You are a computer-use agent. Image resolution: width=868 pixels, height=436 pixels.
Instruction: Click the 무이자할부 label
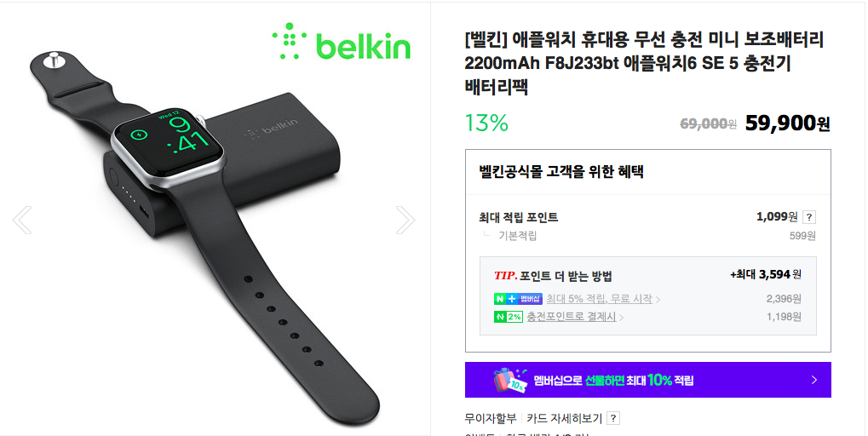(x=491, y=419)
